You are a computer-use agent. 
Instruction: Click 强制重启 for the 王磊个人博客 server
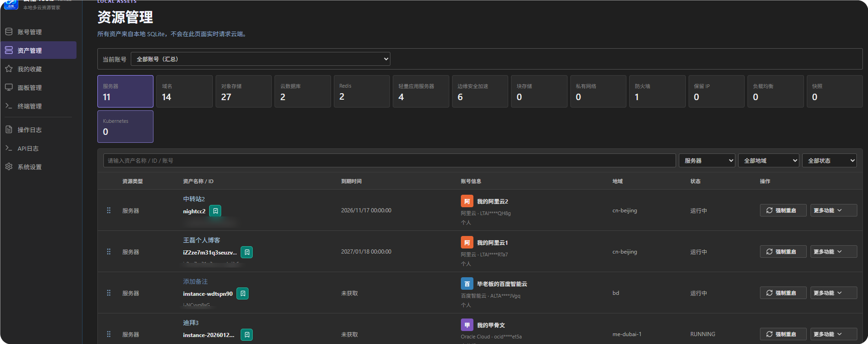pyautogui.click(x=783, y=252)
